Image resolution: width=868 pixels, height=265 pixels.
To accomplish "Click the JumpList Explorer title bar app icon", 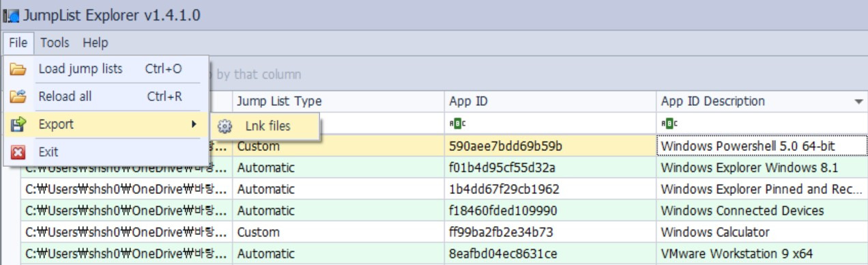I will point(10,15).
